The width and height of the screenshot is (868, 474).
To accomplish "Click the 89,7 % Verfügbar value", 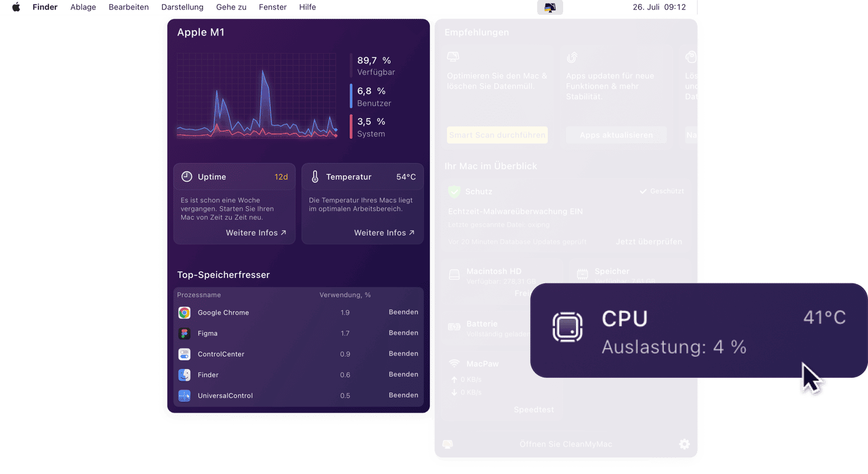I will click(376, 66).
